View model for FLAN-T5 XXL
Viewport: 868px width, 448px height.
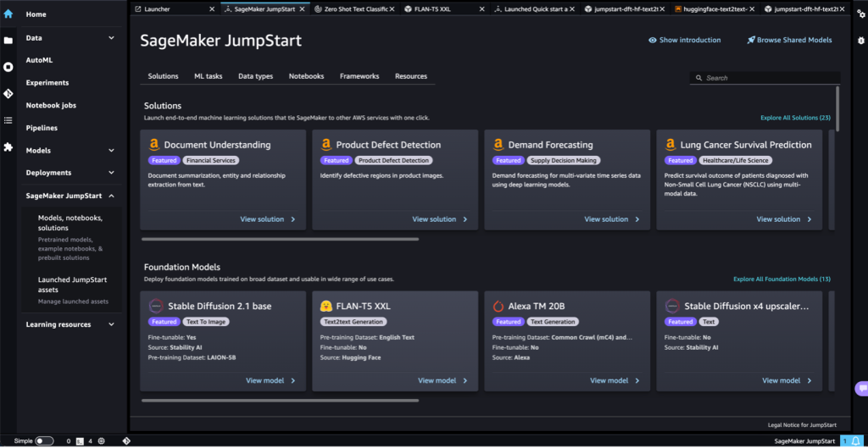442,380
